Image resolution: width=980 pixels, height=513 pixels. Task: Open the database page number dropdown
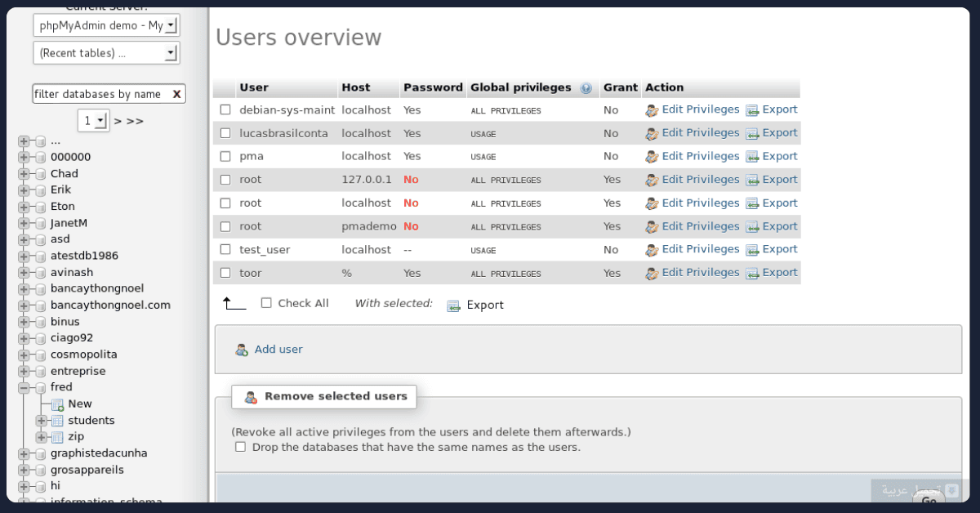pos(94,121)
